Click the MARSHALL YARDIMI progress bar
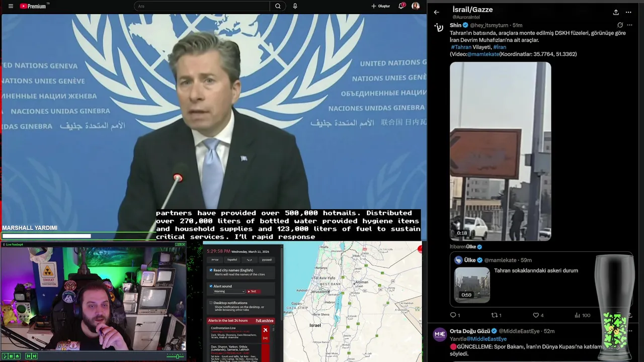 (x=46, y=236)
